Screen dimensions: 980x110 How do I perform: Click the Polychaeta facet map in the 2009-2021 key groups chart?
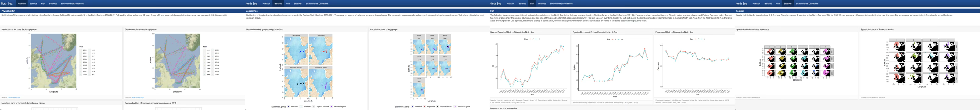[321, 51]
